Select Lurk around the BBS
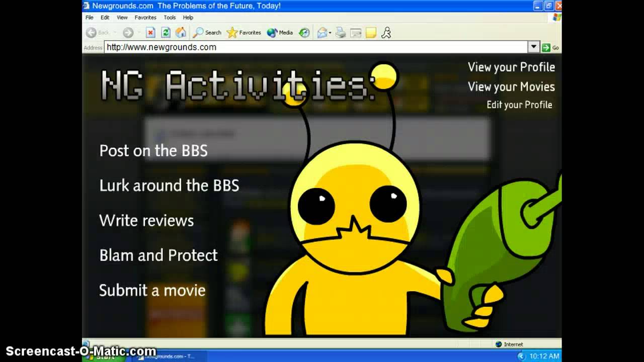 (169, 186)
